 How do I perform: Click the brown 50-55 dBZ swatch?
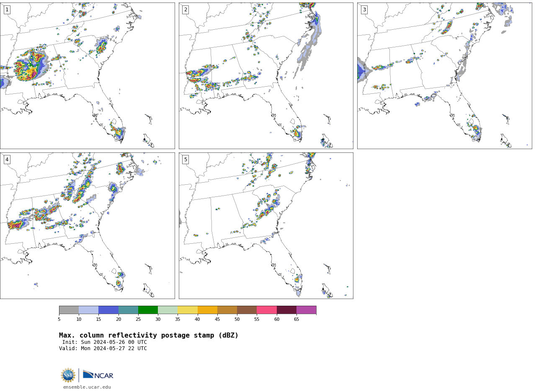coord(247,310)
